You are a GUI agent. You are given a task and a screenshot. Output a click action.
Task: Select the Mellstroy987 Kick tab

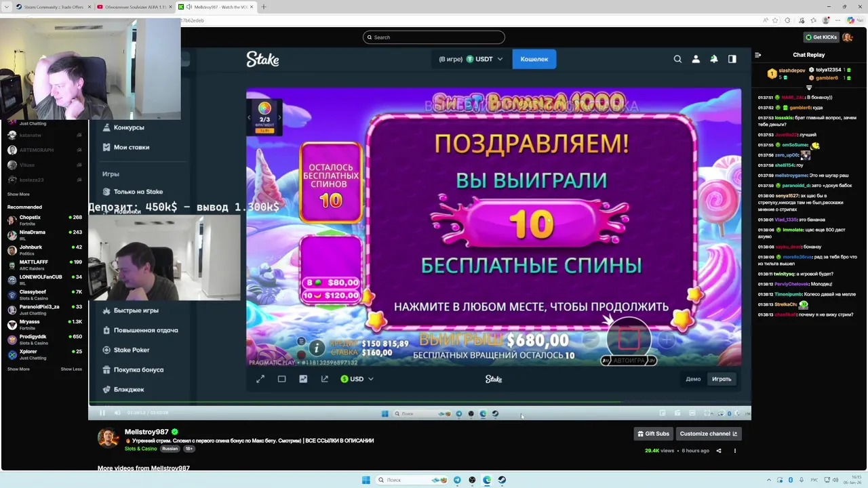click(x=216, y=7)
